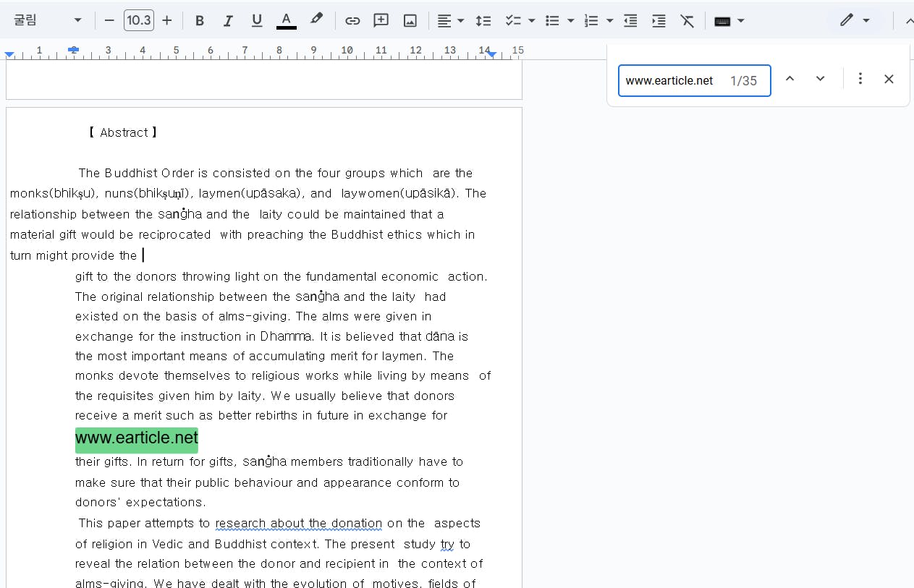Viewport: 914px width, 588px height.
Task: Insert a link using chain icon
Action: [x=352, y=21]
